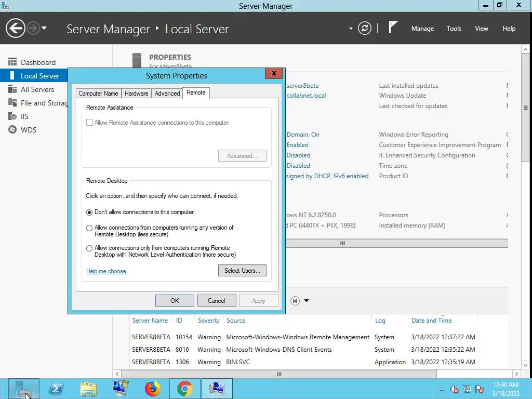Open the events save query icon
The width and height of the screenshot is (532, 399).
tap(295, 301)
